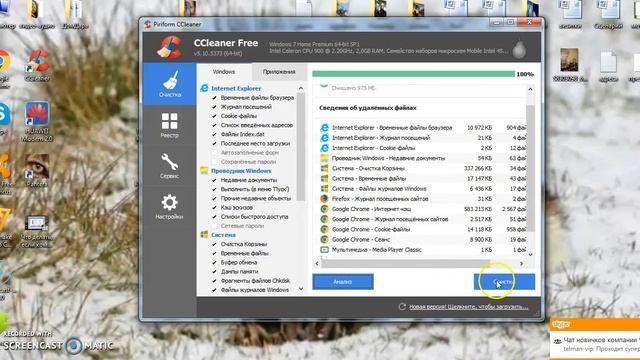
Task: Collapse the Internet Explorer category heading
Action: click(236, 88)
